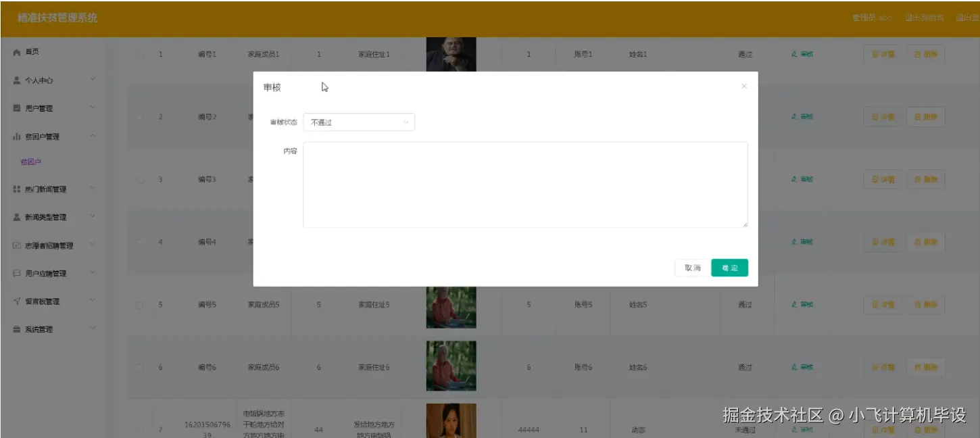Focus the 内容 text area
Image resolution: width=980 pixels, height=438 pixels.
tap(525, 185)
